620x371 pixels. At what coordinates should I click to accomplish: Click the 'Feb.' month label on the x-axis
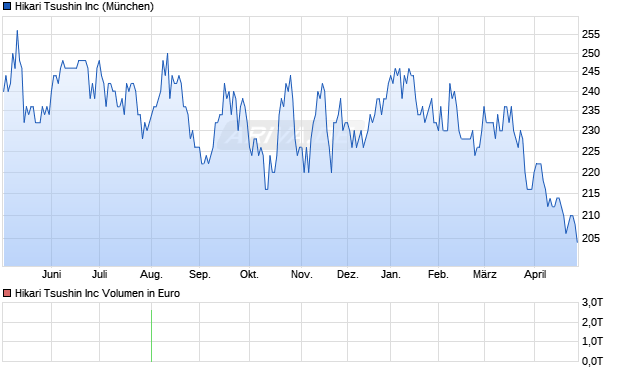click(x=439, y=274)
